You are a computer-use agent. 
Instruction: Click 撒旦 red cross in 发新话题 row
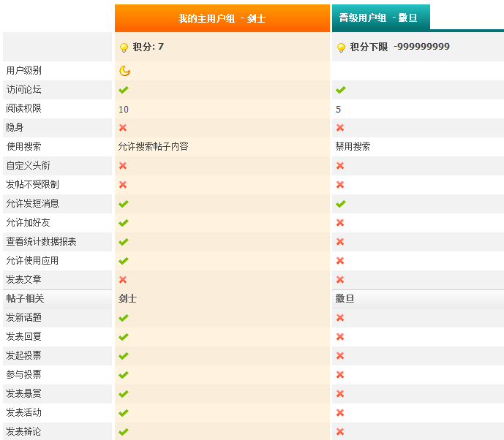pyautogui.click(x=340, y=318)
